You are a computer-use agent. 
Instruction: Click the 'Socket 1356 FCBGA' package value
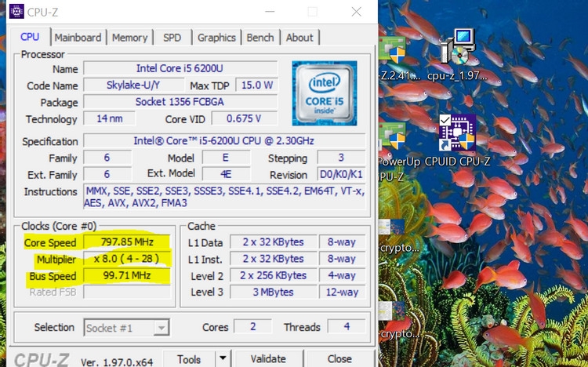click(180, 102)
